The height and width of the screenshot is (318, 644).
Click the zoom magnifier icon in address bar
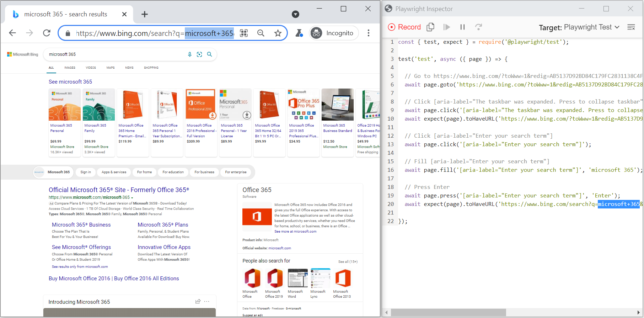(x=261, y=33)
